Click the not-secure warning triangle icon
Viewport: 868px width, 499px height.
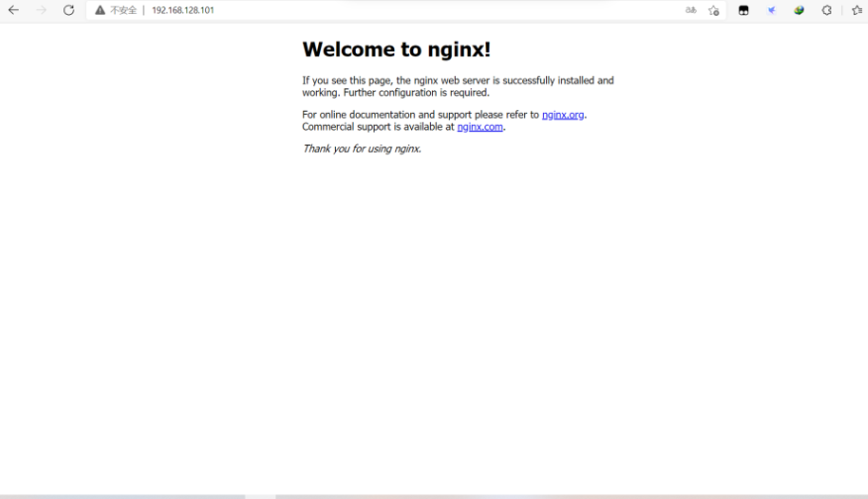100,10
